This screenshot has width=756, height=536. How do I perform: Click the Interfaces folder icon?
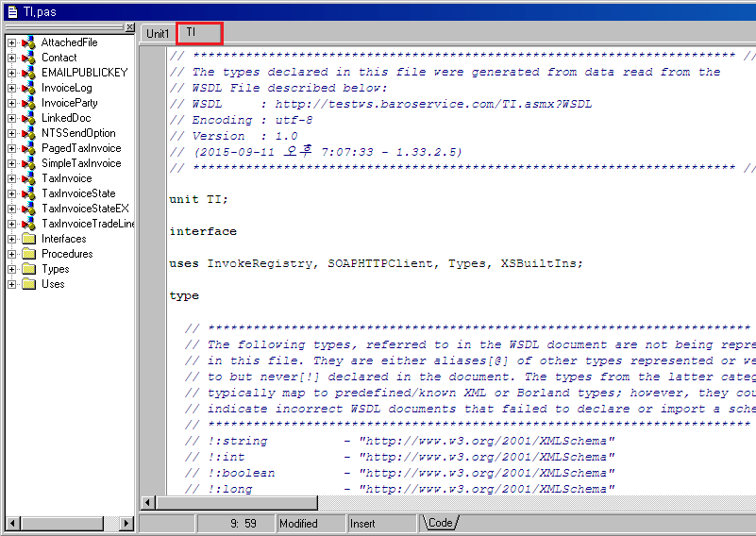pos(29,239)
